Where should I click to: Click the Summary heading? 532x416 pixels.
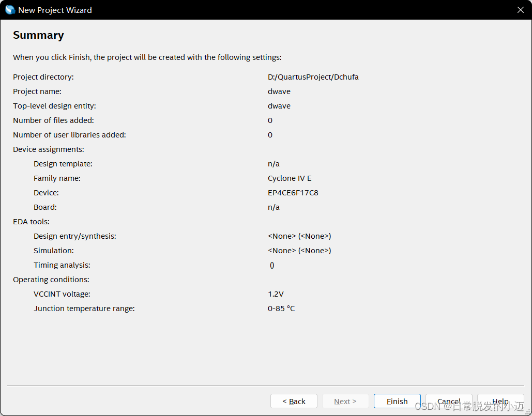pyautogui.click(x=38, y=35)
